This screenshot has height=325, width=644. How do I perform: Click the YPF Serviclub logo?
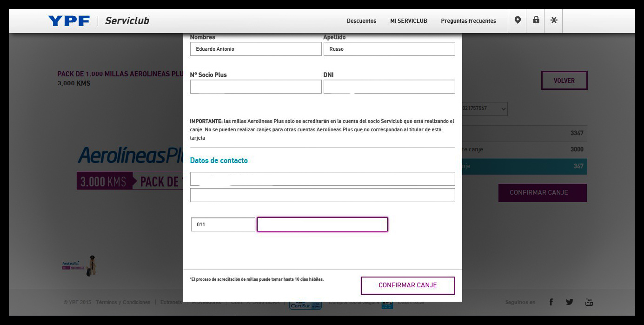(x=99, y=21)
